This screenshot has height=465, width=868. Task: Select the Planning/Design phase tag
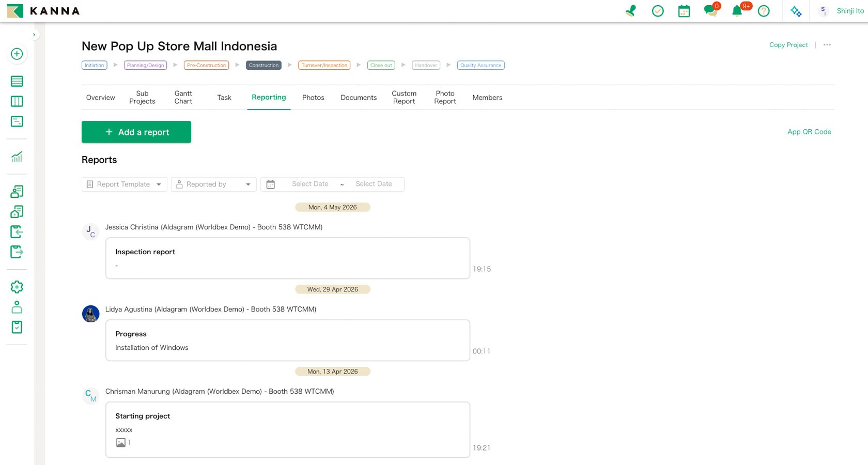point(145,65)
